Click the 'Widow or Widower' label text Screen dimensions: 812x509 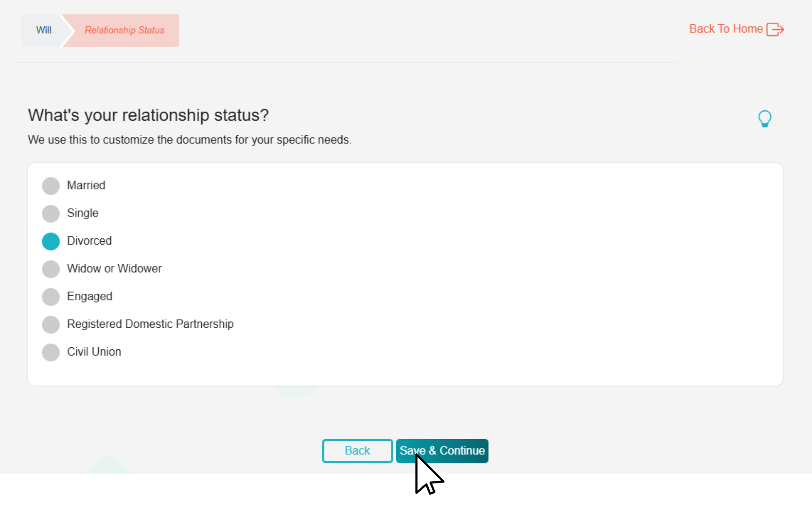click(x=114, y=269)
